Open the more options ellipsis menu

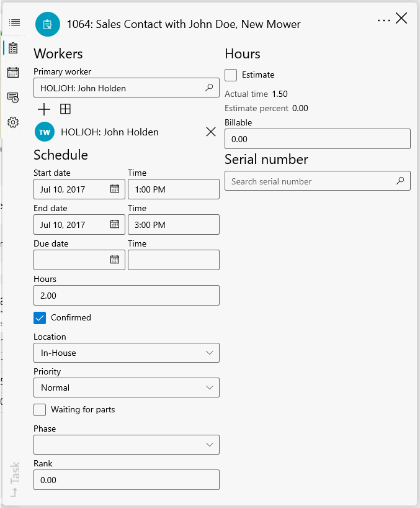(384, 20)
